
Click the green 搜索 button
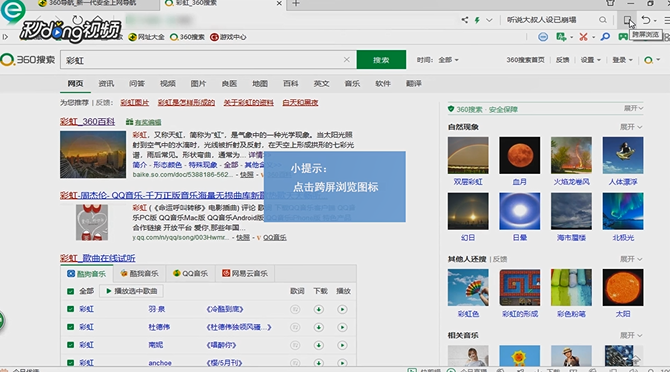click(x=381, y=60)
